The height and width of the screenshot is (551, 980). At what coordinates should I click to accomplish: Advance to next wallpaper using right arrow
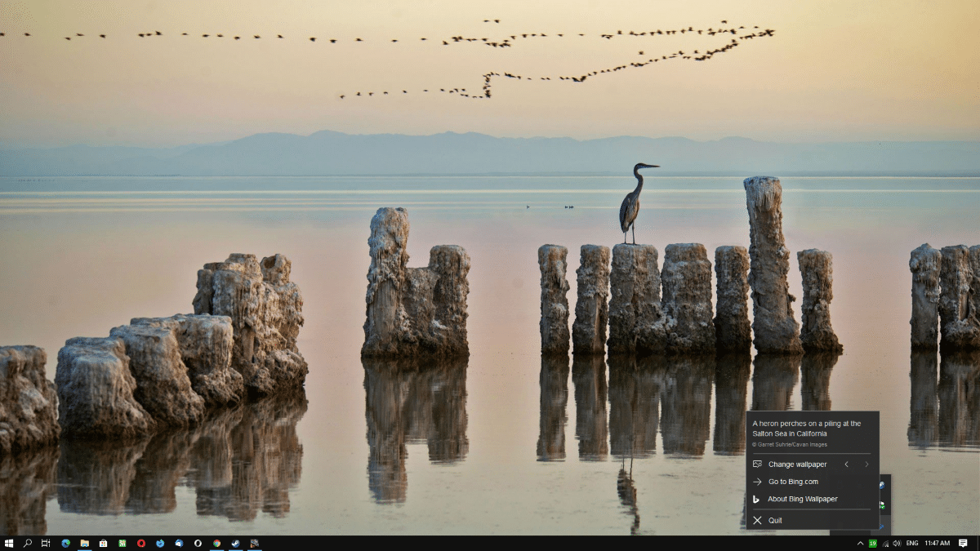point(866,464)
